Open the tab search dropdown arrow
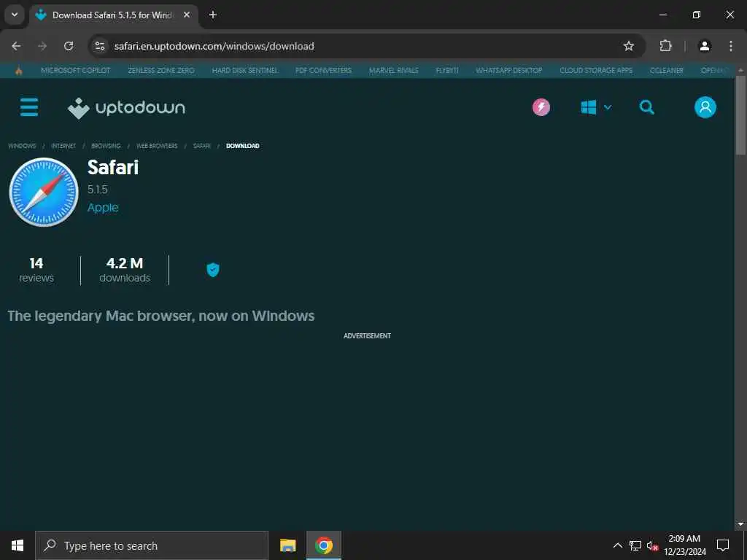 pyautogui.click(x=15, y=15)
